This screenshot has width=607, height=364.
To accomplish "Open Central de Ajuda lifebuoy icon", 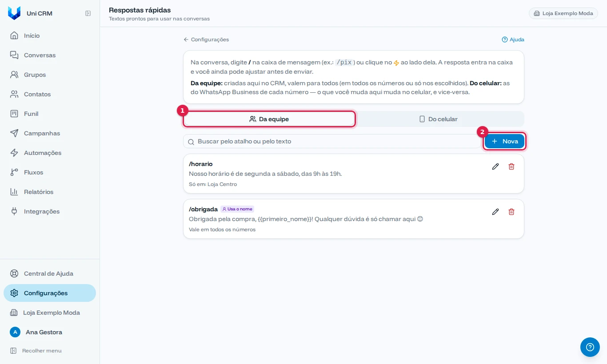I will tap(14, 273).
